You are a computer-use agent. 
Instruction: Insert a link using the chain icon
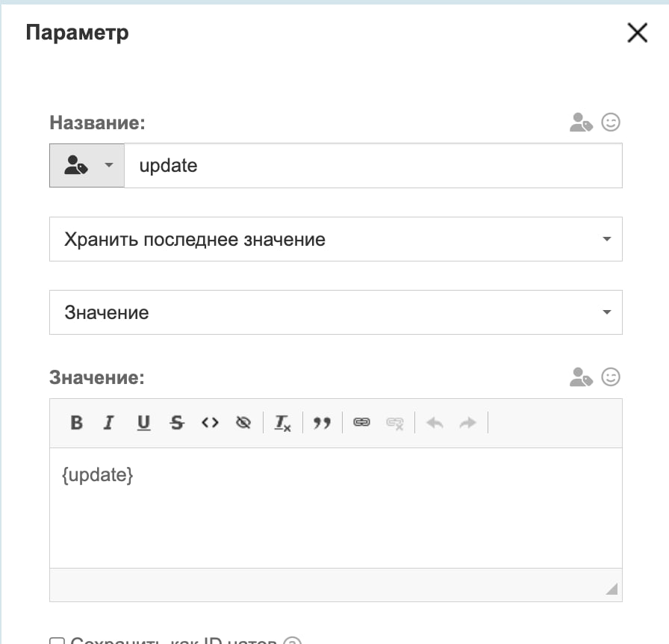tap(361, 423)
